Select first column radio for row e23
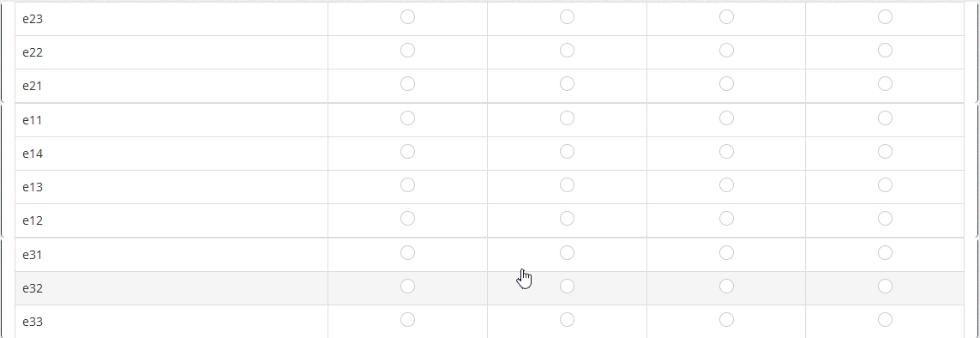980x338 pixels. 407,17
